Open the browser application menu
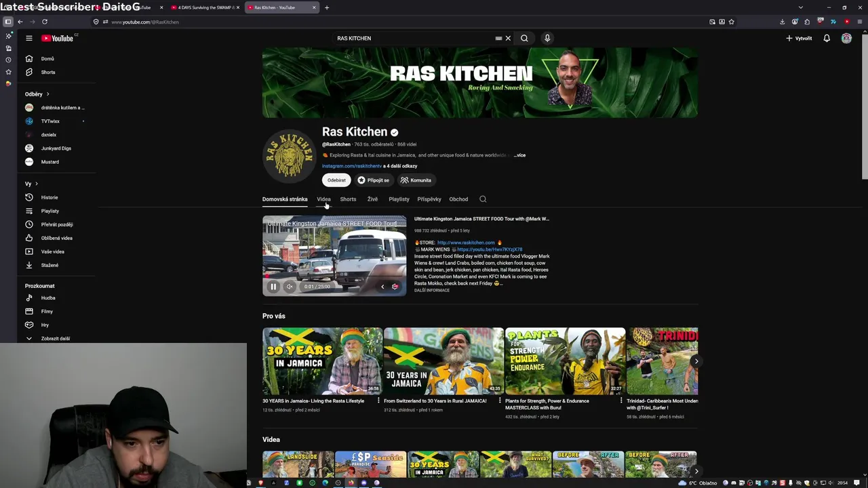Viewport: 868px width, 488px height. click(x=859, y=22)
